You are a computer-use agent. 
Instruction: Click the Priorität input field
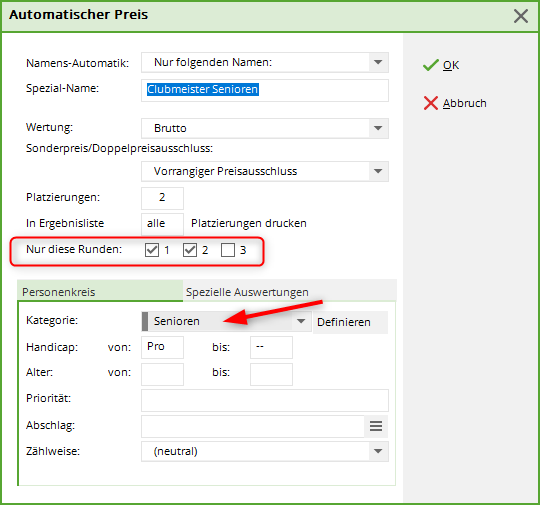pos(265,400)
